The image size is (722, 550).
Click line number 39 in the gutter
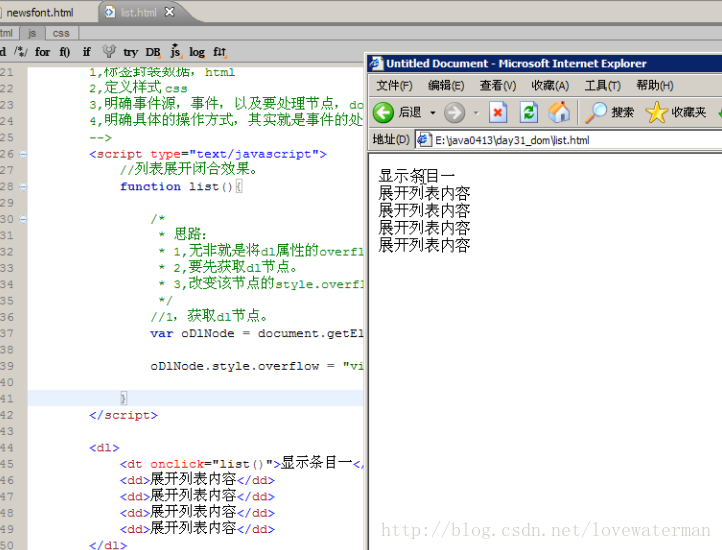(7, 366)
